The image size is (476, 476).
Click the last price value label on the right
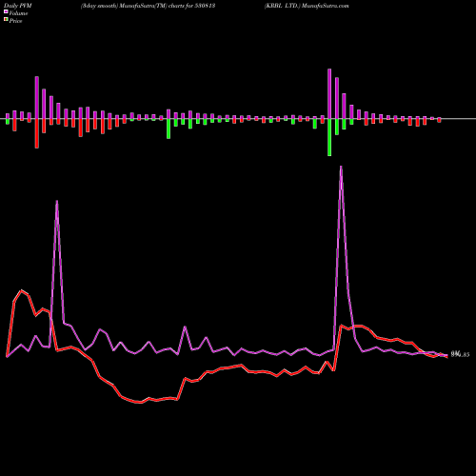tap(460, 354)
